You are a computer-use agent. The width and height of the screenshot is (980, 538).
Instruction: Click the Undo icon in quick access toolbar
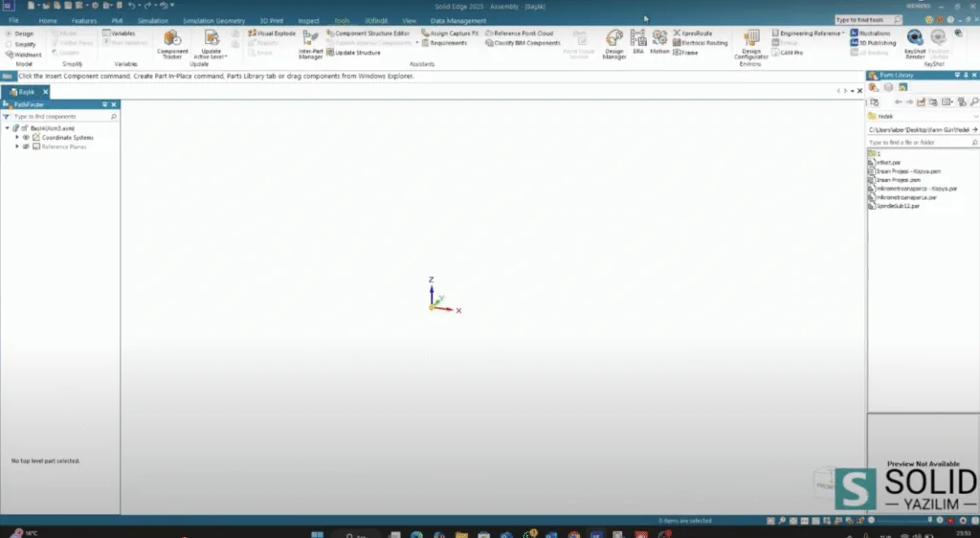(131, 6)
